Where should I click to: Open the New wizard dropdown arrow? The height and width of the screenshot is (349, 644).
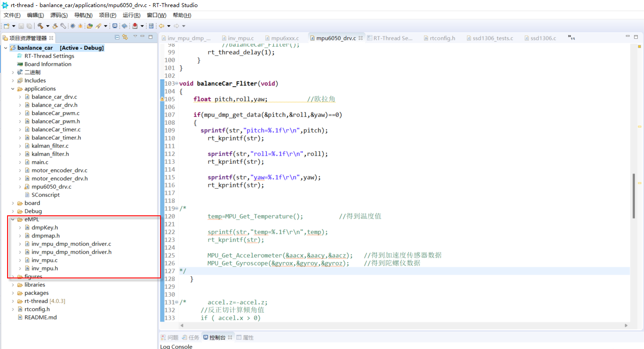(14, 26)
